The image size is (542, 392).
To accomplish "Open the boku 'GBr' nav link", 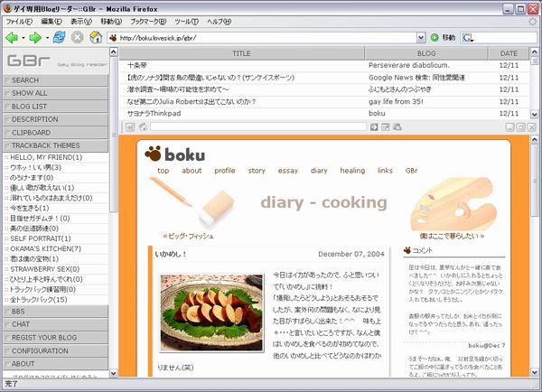I will point(411,171).
